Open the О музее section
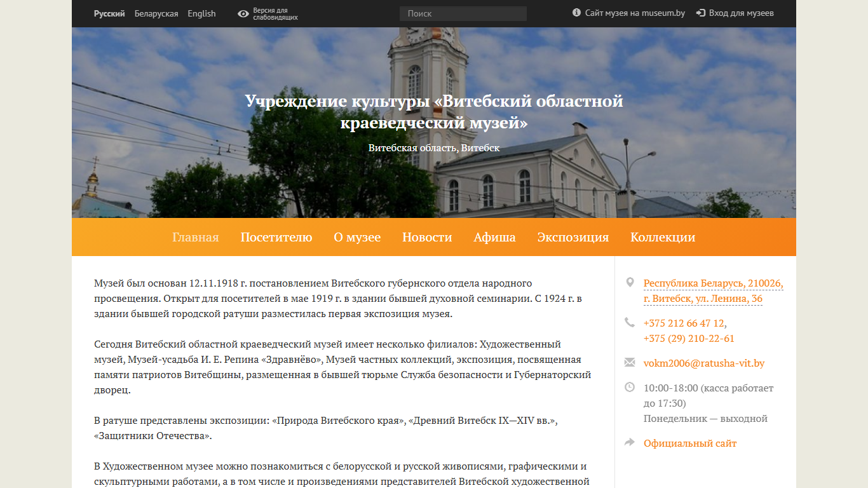Image resolution: width=868 pixels, height=488 pixels. [x=357, y=237]
